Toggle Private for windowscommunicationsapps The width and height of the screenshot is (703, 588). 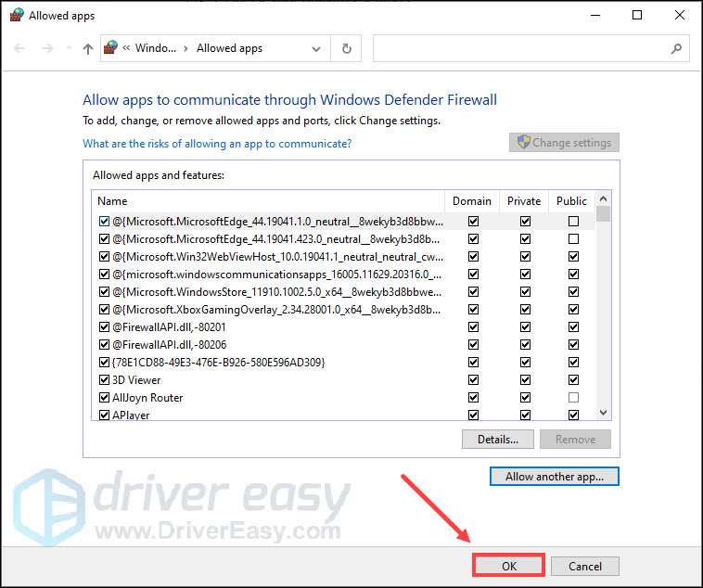point(526,274)
